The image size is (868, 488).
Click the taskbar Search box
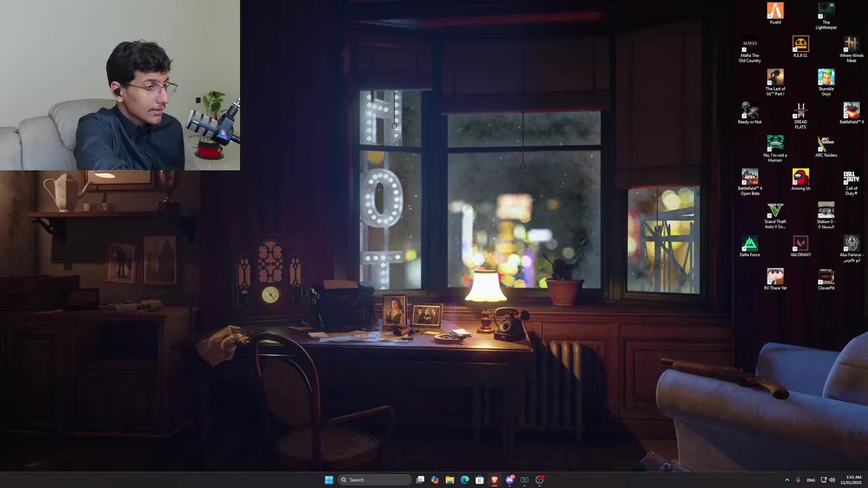pyautogui.click(x=375, y=480)
